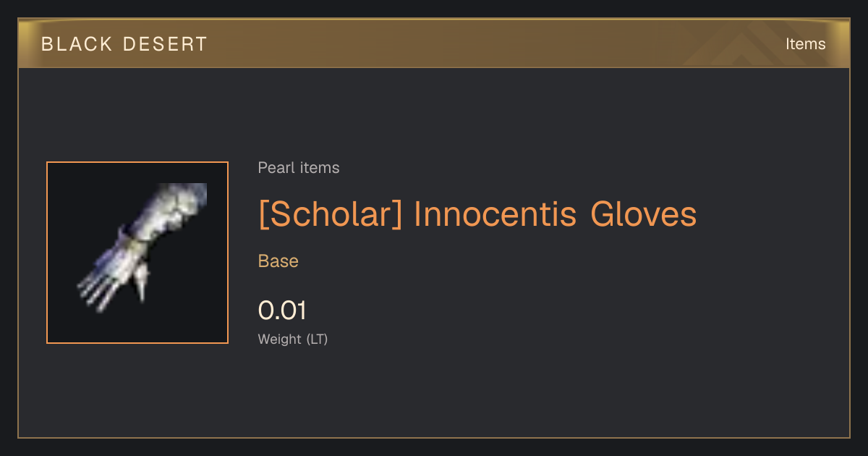Image resolution: width=868 pixels, height=456 pixels.
Task: Open the Items link in header
Action: (x=805, y=44)
